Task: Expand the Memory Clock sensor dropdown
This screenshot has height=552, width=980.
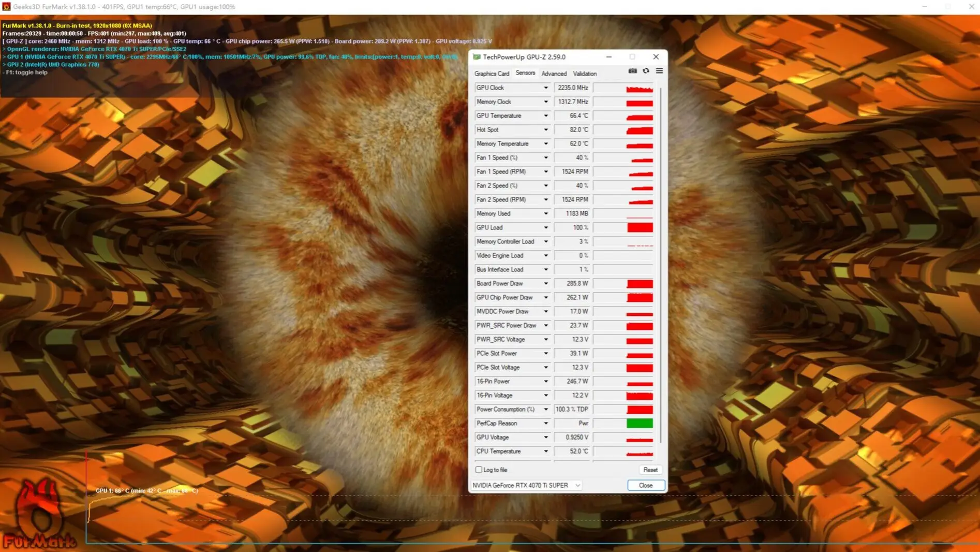Action: [545, 102]
